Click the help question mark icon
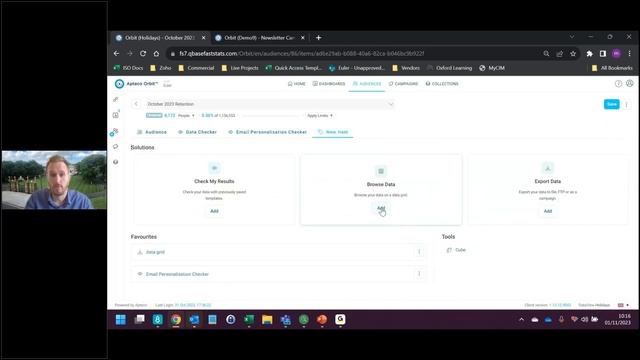The image size is (640, 360). (618, 84)
